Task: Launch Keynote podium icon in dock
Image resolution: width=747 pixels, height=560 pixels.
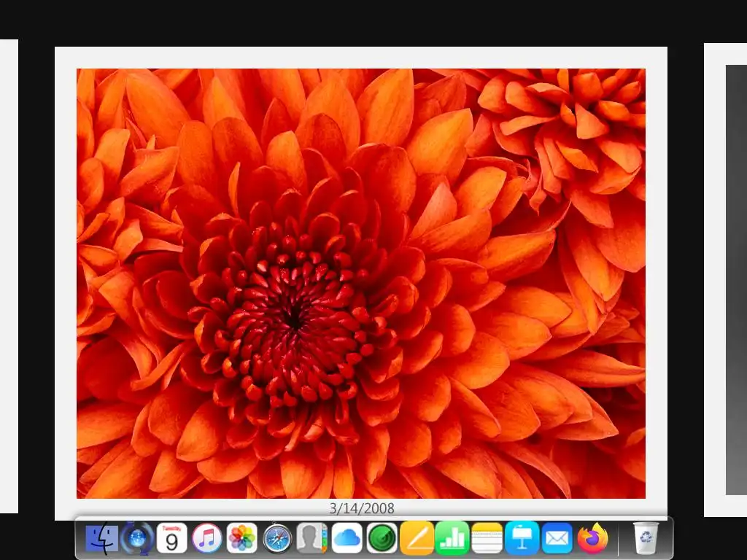Action: (522, 538)
